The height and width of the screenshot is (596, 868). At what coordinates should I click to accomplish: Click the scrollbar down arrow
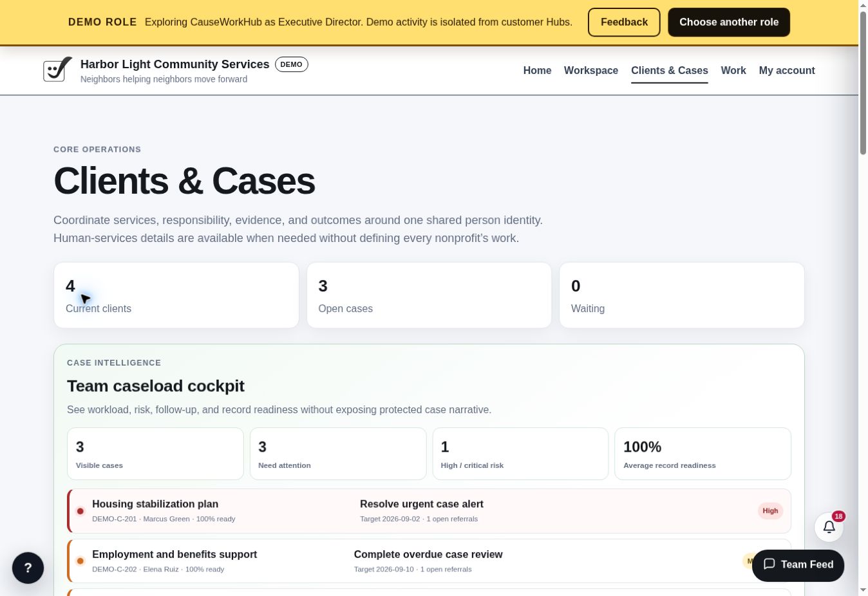tap(863, 590)
